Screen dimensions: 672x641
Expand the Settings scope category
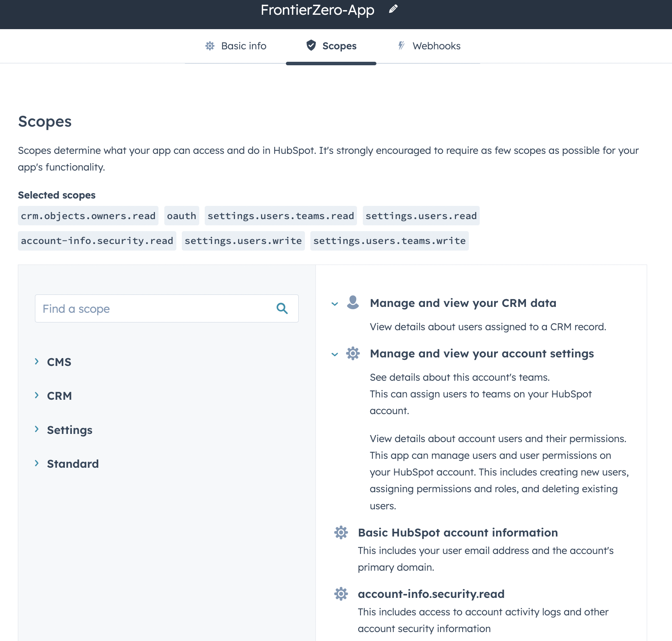(37, 429)
